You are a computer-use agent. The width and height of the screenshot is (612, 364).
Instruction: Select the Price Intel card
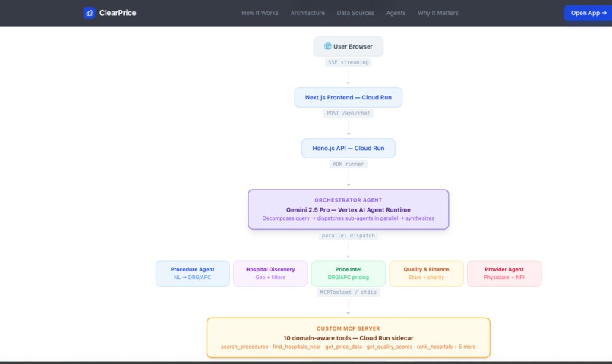pos(349,273)
